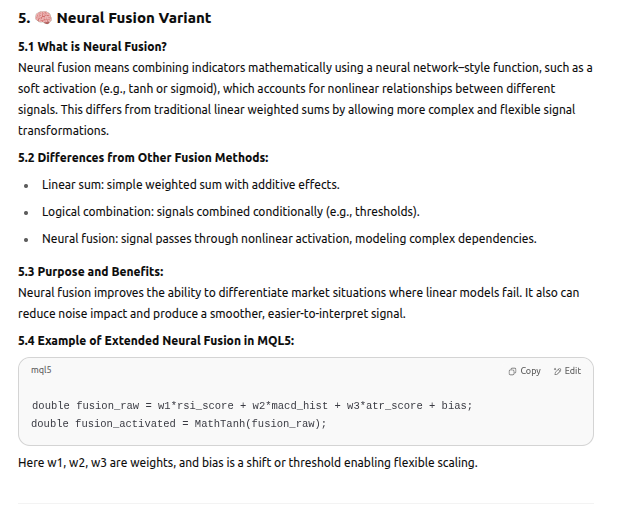Click the 'Purpose and Benefits' subheading
Image resolution: width=627 pixels, height=512 pixels.
90,272
